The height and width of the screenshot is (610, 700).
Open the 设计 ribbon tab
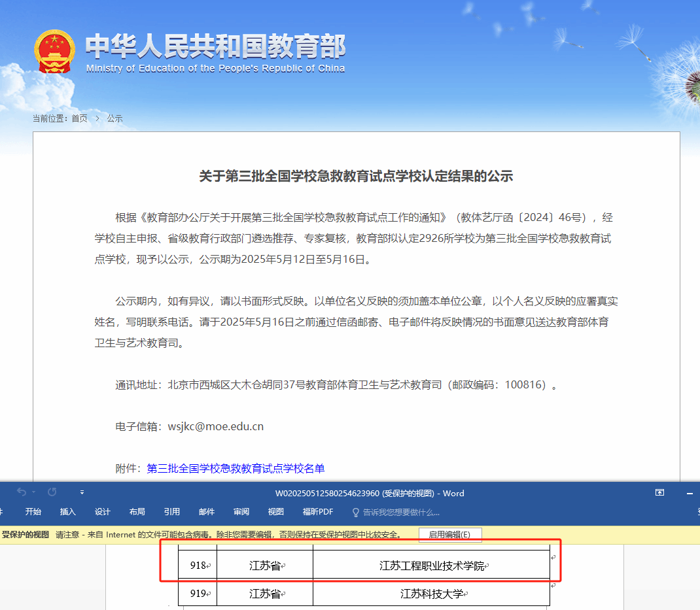103,512
